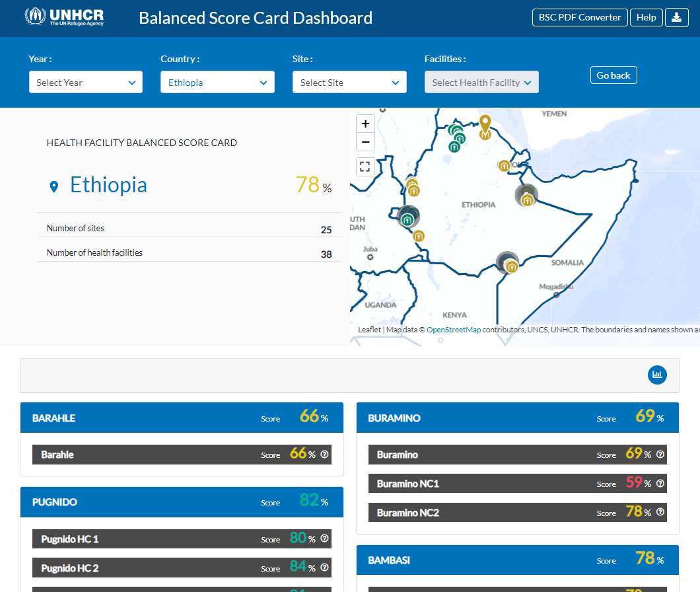Click help icon for Buramino NC2 score
Image resolution: width=700 pixels, height=592 pixels.
(x=660, y=513)
